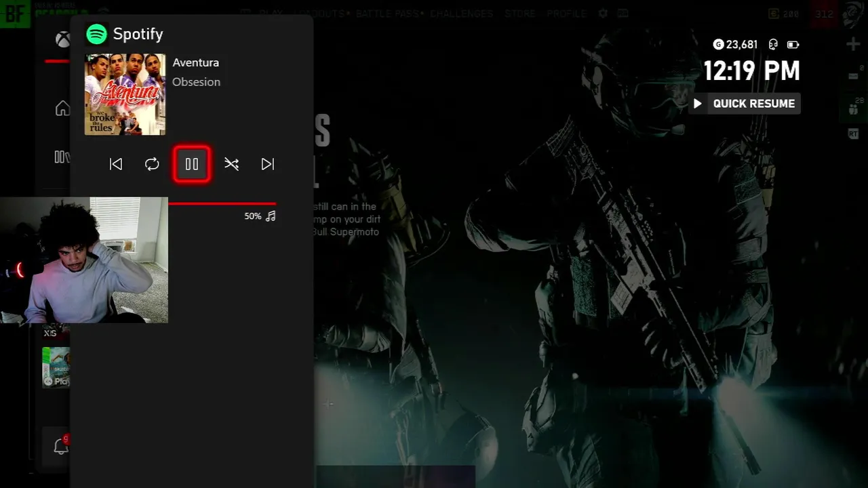The width and height of the screenshot is (868, 488).
Task: Click the Gamerscore G icon
Action: click(719, 45)
